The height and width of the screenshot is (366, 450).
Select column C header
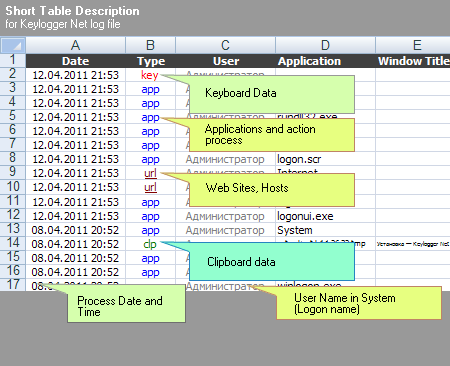click(225, 45)
